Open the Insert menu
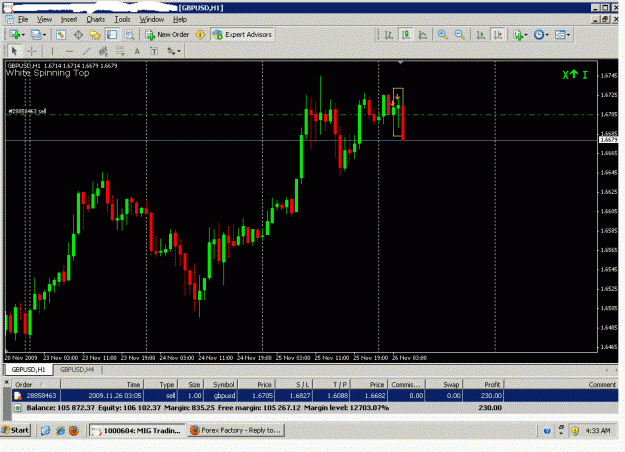The image size is (625, 452). click(69, 20)
